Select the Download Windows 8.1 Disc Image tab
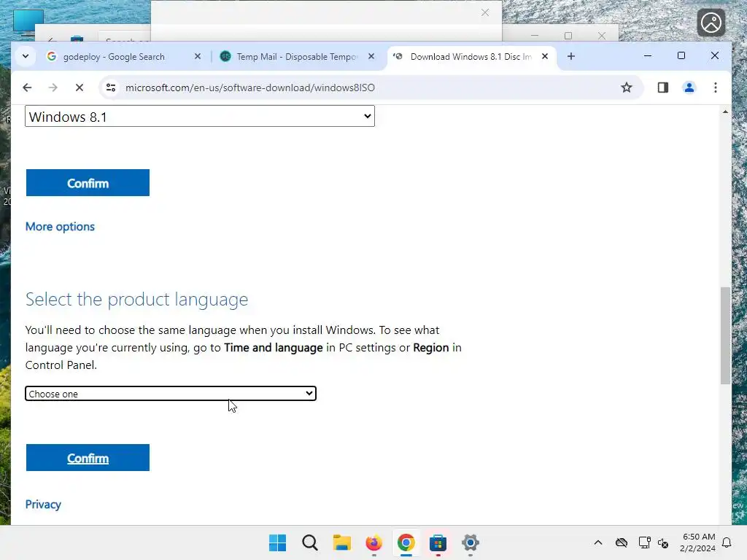Image resolution: width=747 pixels, height=560 pixels. click(471, 57)
